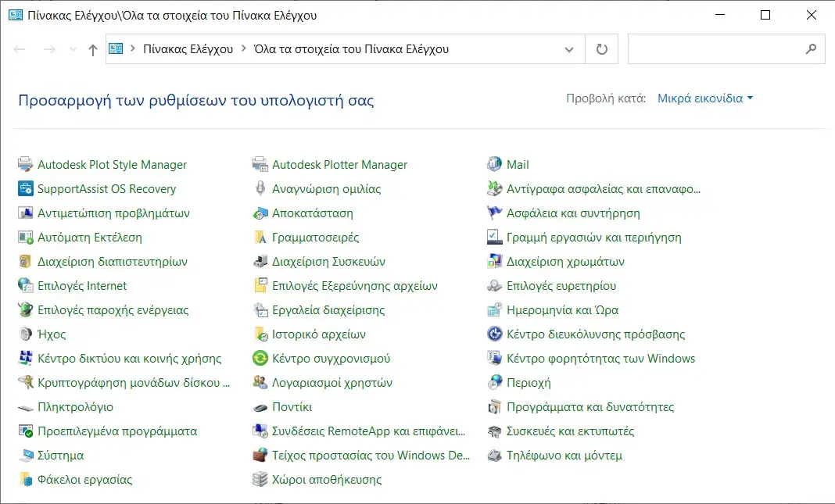The image size is (835, 504).
Task: Open the Διαχείριση χρωμάτων icon
Action: click(x=495, y=261)
